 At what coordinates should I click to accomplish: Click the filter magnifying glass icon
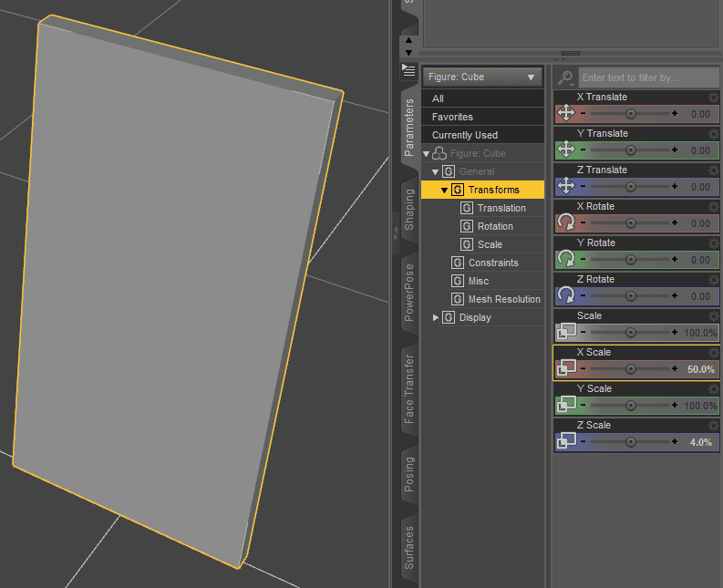click(x=566, y=78)
